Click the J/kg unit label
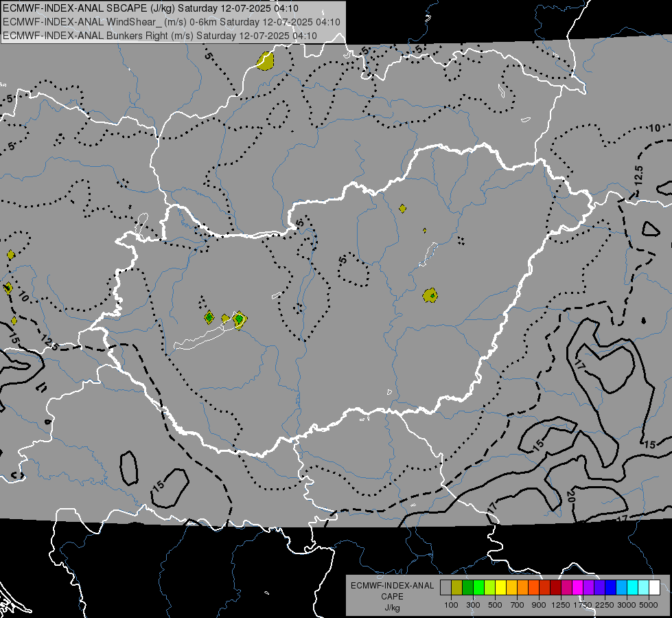The image size is (672, 618). tap(392, 608)
